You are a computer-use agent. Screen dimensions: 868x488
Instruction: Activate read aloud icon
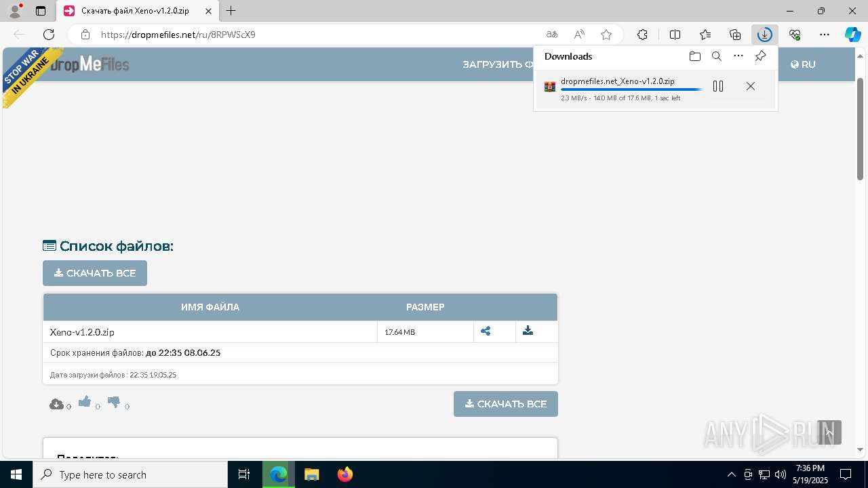(579, 35)
